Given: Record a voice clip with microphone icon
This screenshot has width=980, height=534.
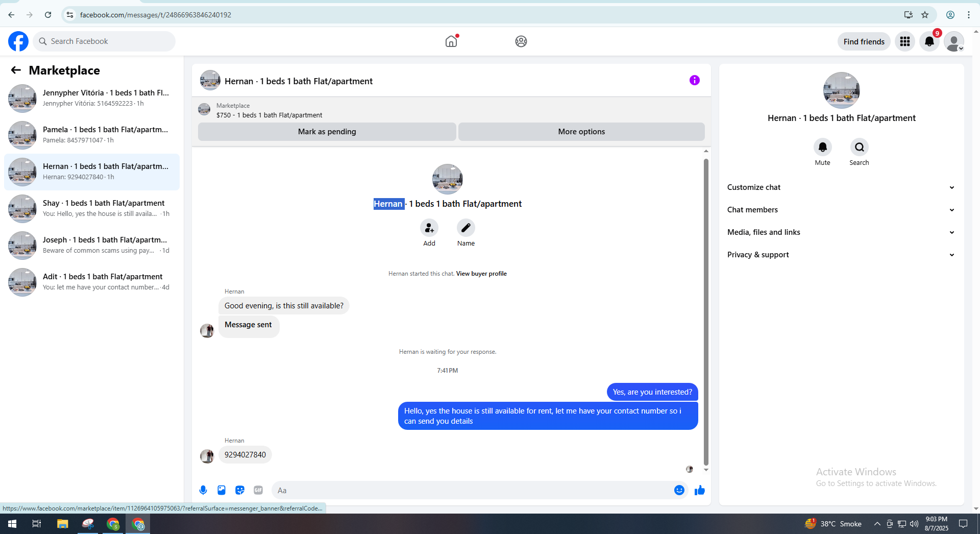Looking at the screenshot, I should pos(203,490).
